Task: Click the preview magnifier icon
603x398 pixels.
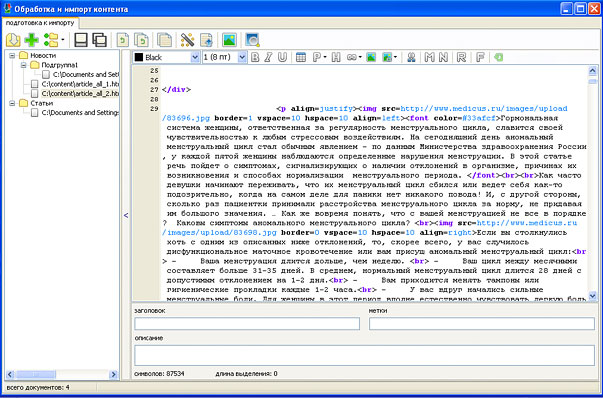Action: [252, 40]
